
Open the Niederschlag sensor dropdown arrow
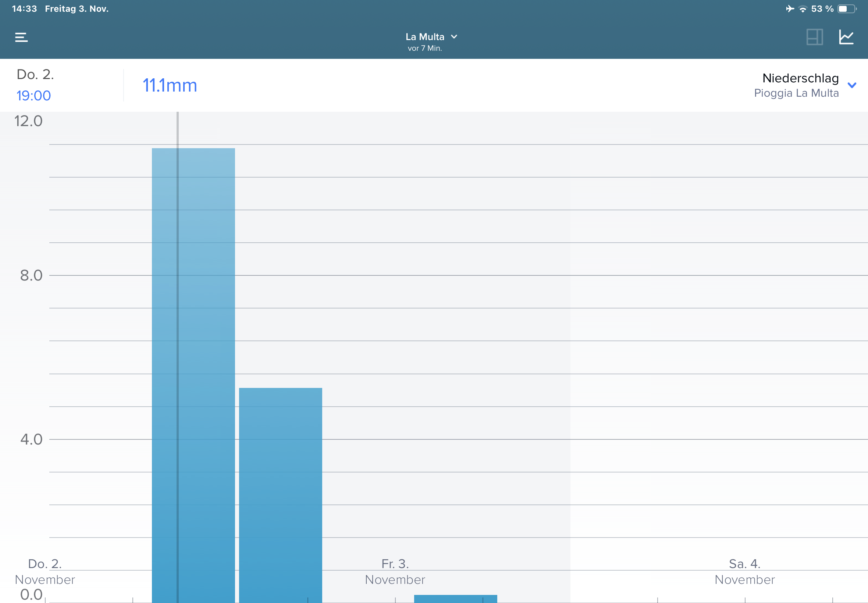(852, 85)
